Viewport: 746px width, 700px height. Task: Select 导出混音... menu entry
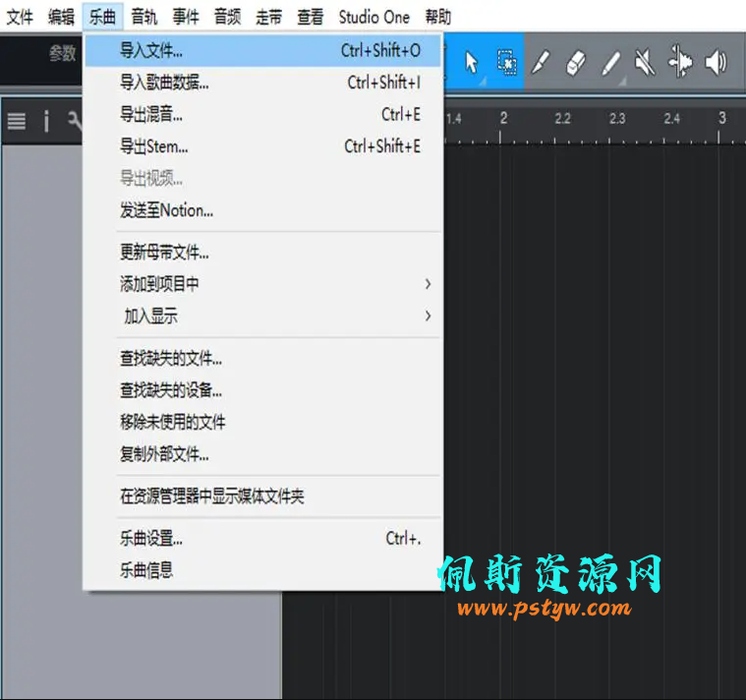pos(262,115)
